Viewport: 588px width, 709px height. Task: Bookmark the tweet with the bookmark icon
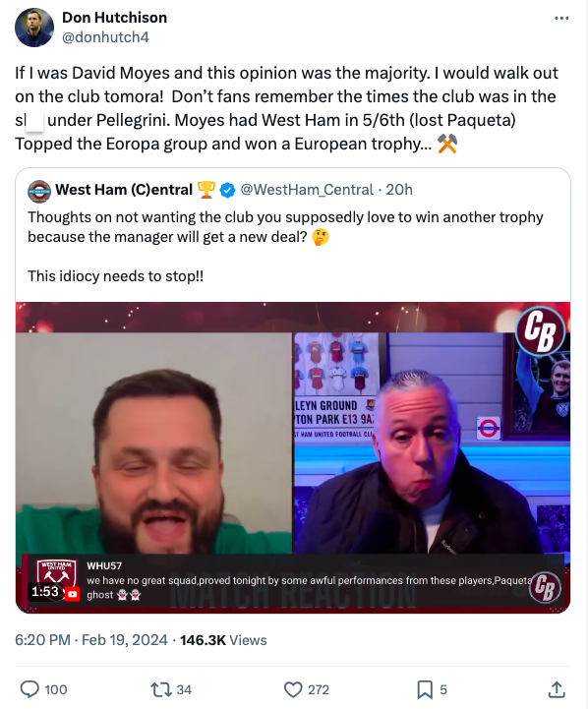tap(425, 689)
